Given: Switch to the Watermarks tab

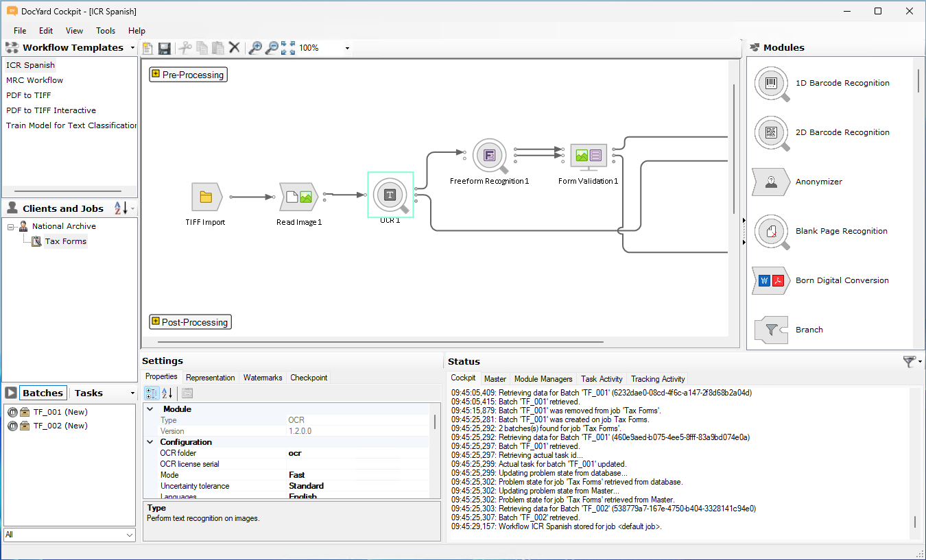Looking at the screenshot, I should point(263,378).
